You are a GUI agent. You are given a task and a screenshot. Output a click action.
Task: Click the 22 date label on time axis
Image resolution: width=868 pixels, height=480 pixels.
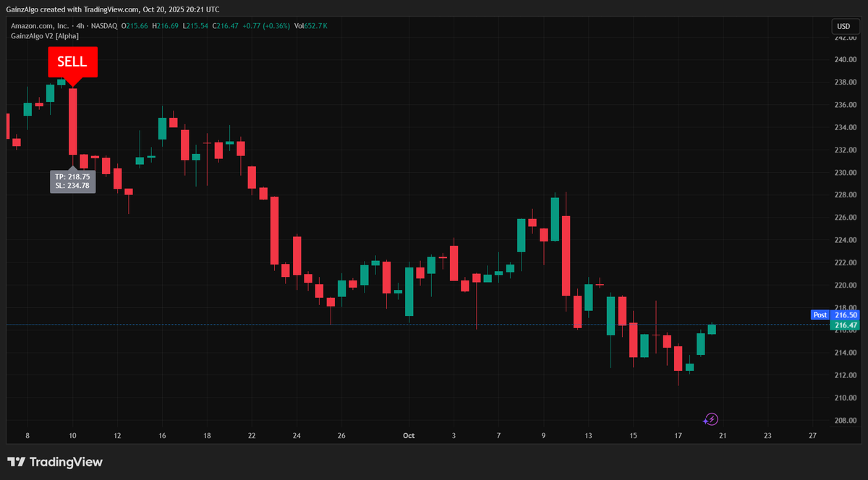[x=252, y=436]
